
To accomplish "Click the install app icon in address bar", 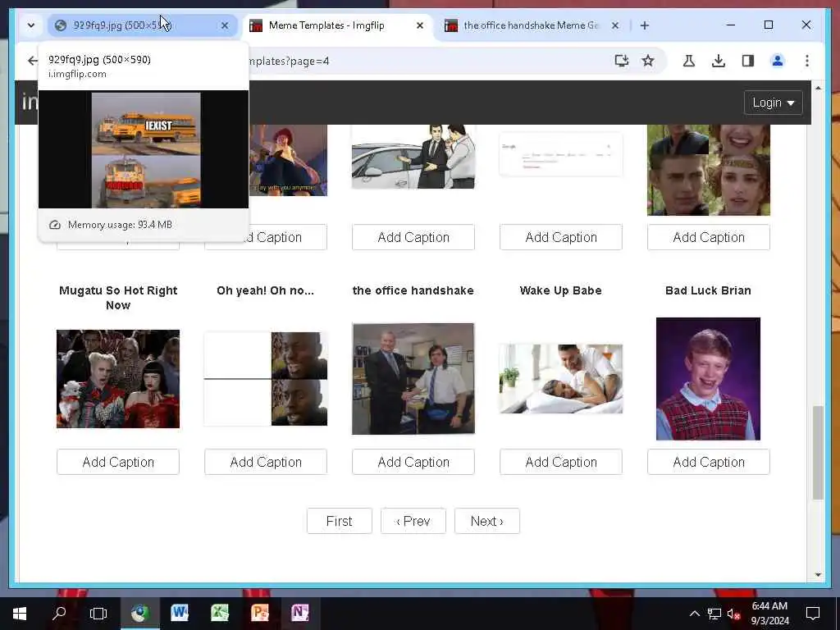I will coord(622,61).
